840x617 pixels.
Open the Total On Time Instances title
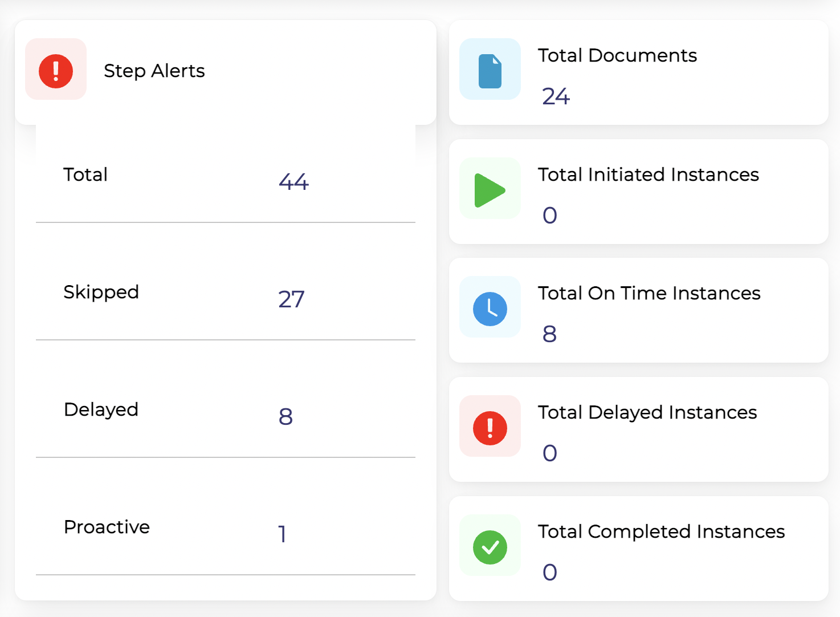[x=649, y=293]
